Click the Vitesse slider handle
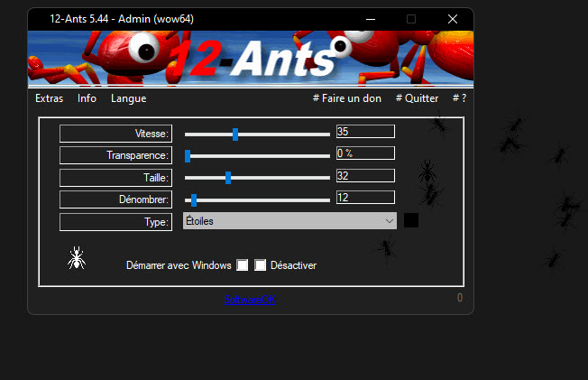 pos(235,134)
